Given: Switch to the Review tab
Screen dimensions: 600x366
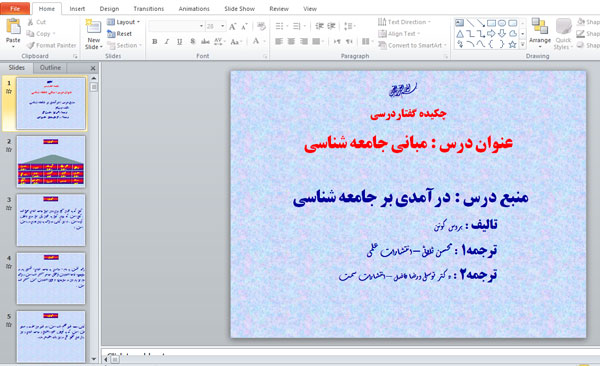Looking at the screenshot, I should (x=279, y=8).
